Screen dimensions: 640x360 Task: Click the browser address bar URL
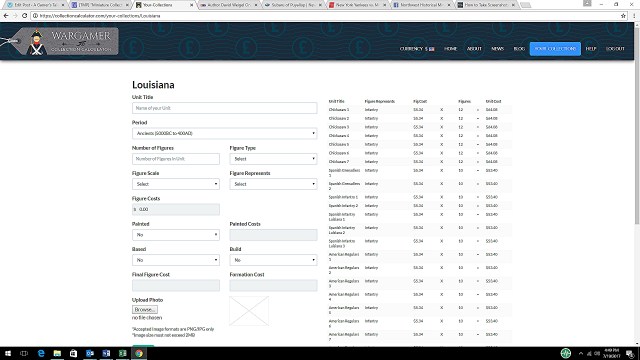pyautogui.click(x=100, y=16)
